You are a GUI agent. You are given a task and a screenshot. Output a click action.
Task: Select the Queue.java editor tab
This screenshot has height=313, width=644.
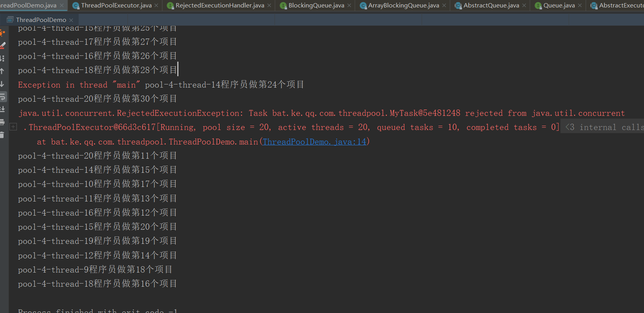(559, 5)
